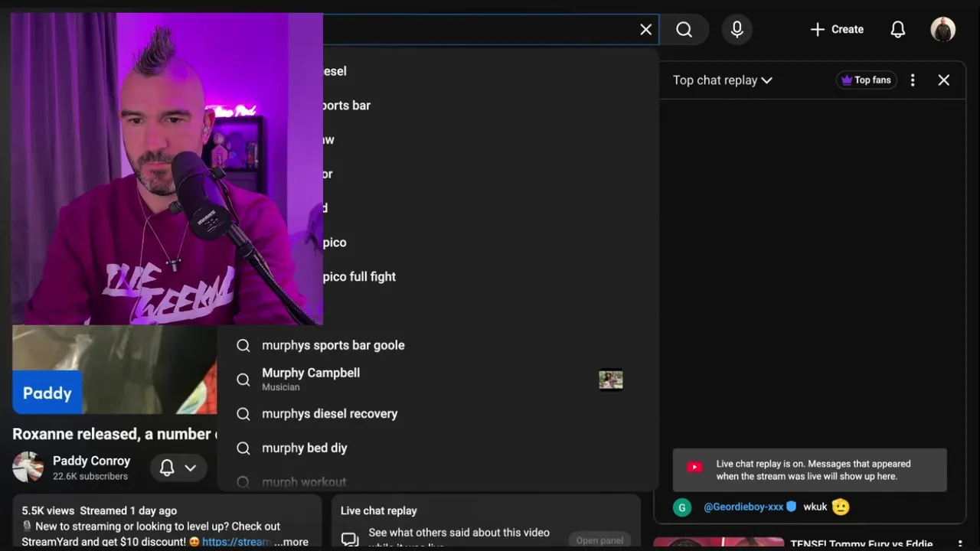
Task: Close the chat replay panel
Action: (943, 80)
